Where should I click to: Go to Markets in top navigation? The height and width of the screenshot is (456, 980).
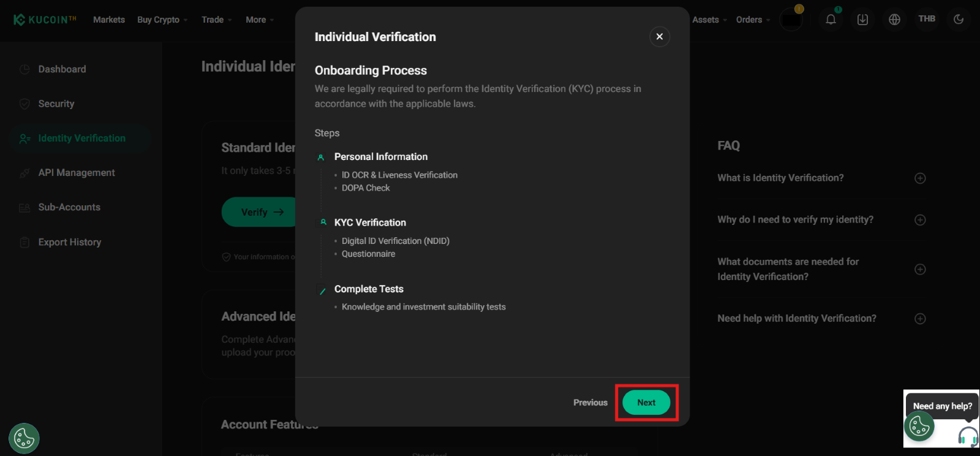coord(109,20)
